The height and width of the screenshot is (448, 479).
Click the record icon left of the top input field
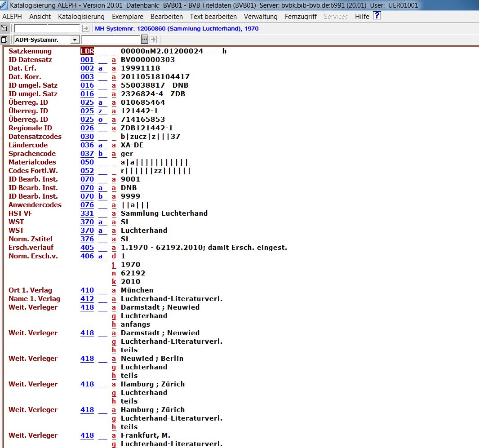(4, 28)
